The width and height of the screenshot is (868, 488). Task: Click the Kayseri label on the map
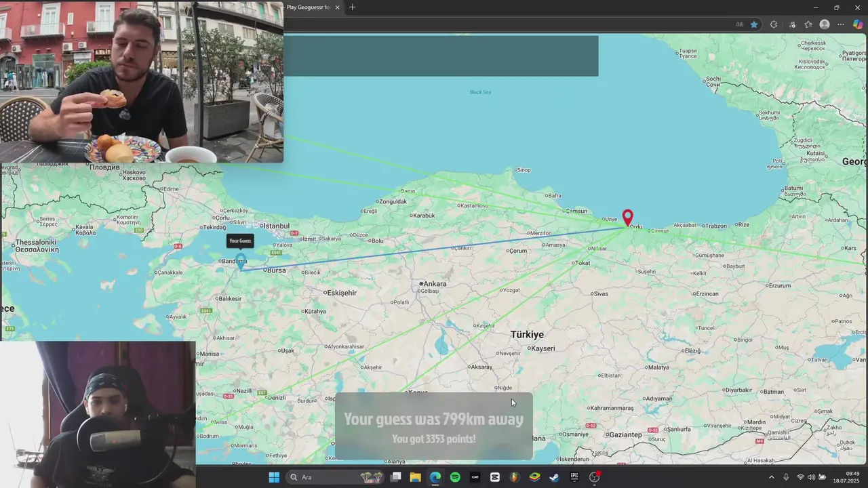pyautogui.click(x=543, y=348)
